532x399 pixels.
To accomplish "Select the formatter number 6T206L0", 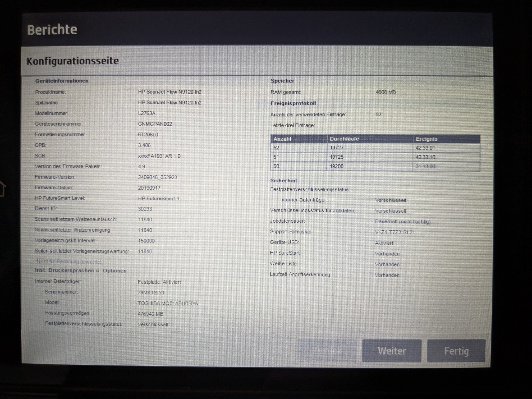I will click(x=148, y=135).
